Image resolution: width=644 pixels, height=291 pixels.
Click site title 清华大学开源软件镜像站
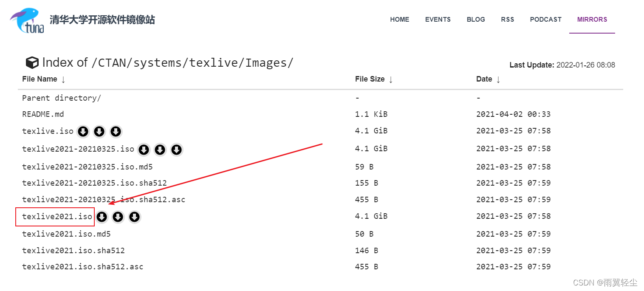tap(102, 20)
